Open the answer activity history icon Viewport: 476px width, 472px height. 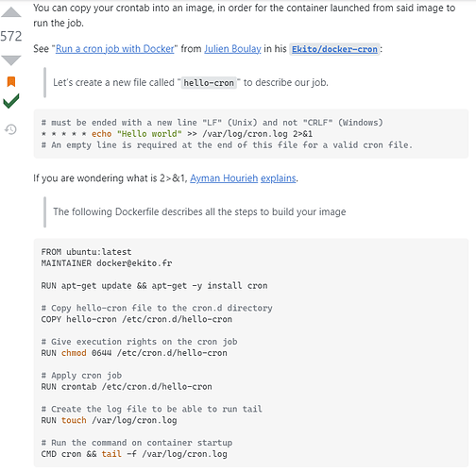[x=10, y=129]
